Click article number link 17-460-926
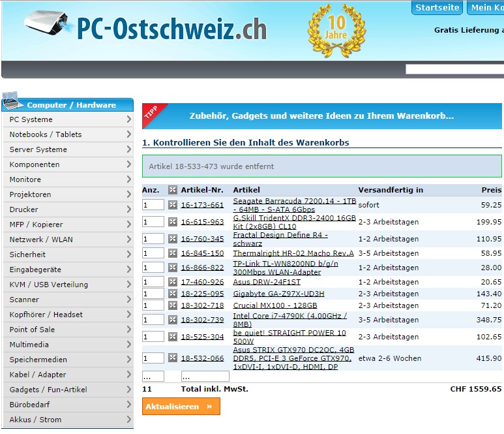The image size is (504, 434). pyautogui.click(x=202, y=282)
